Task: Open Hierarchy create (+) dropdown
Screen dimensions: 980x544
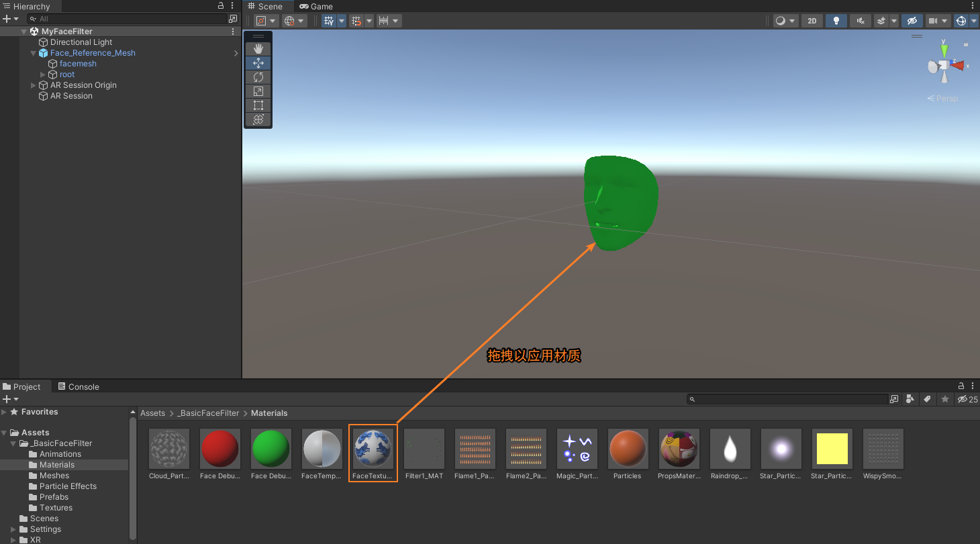Action: (10, 19)
